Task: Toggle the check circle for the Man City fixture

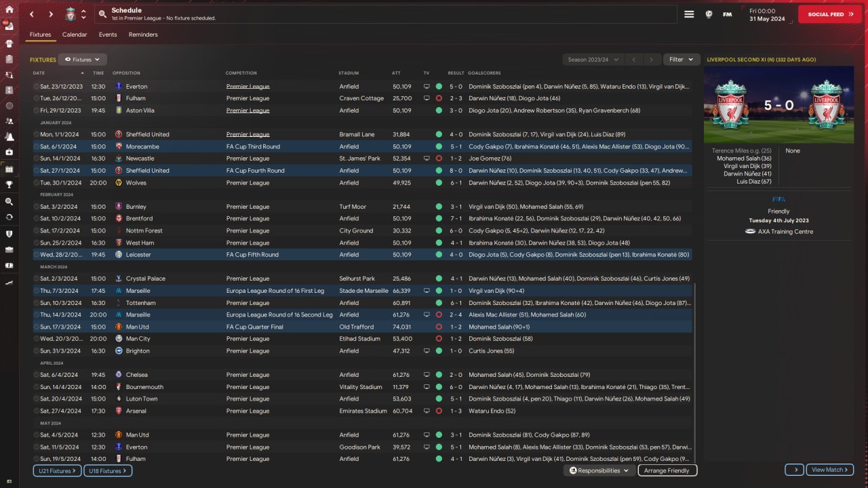Action: pyautogui.click(x=37, y=339)
